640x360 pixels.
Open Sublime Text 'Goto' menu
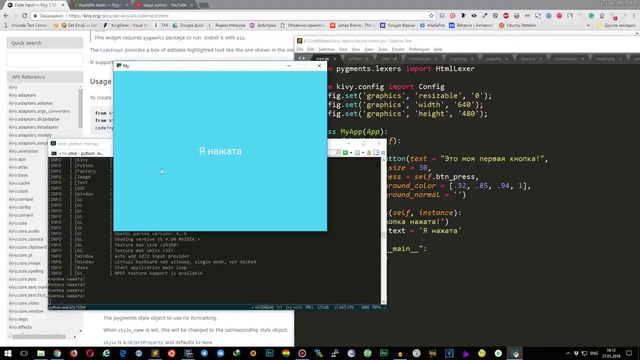pos(369,49)
